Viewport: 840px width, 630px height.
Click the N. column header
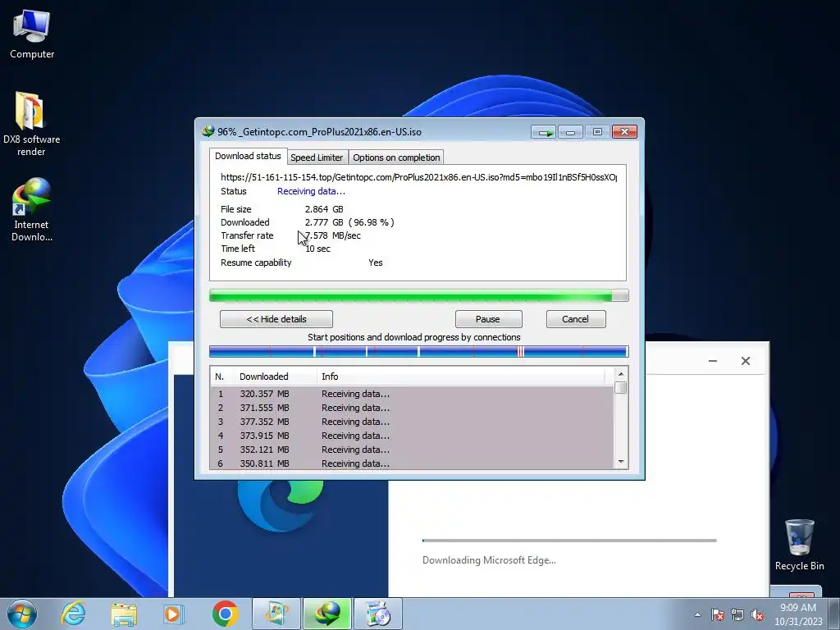pyautogui.click(x=222, y=377)
